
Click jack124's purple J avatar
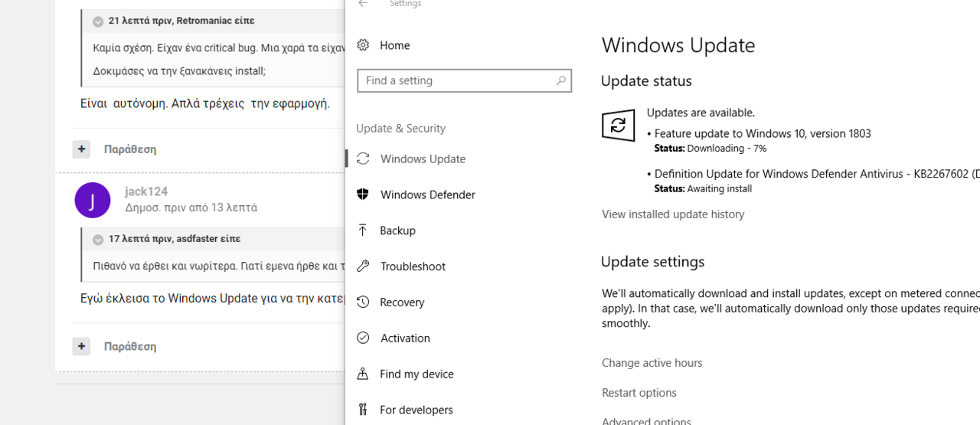93,200
